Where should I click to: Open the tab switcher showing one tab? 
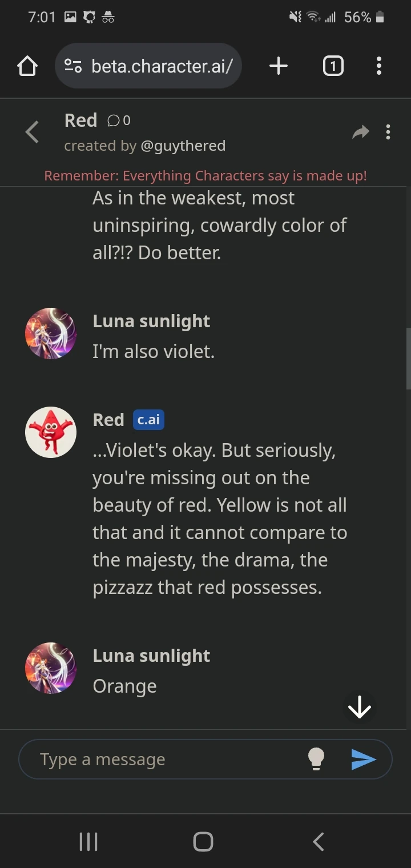pyautogui.click(x=333, y=66)
